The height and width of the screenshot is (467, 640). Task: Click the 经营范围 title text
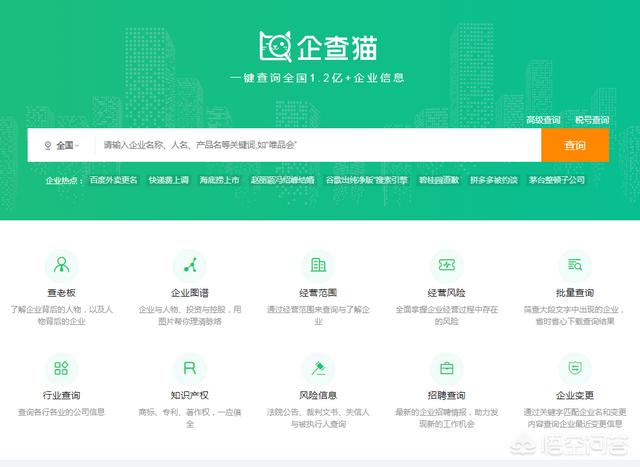tap(318, 293)
